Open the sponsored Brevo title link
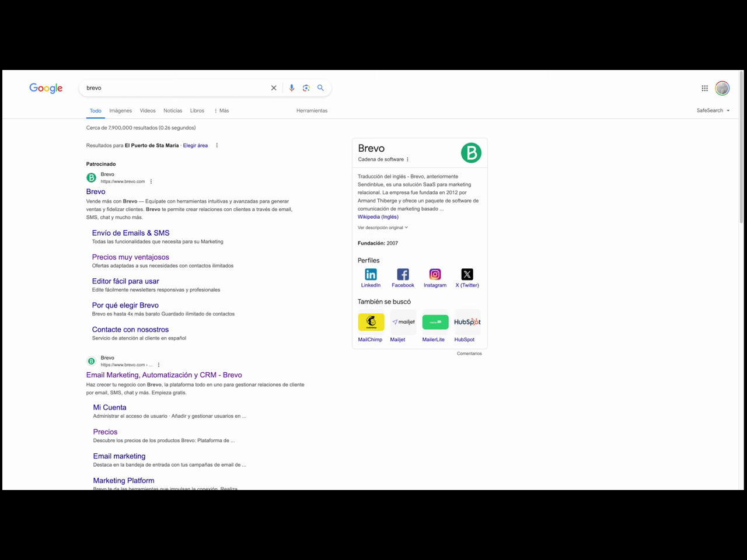Viewport: 747px width, 560px height. click(96, 191)
